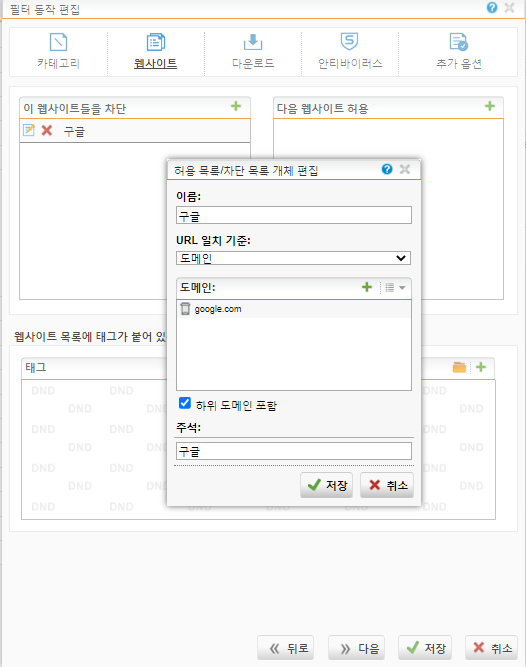Image resolution: width=526 pixels, height=667 pixels.
Task: Delete the 구글 blocked entry
Action: (47, 130)
